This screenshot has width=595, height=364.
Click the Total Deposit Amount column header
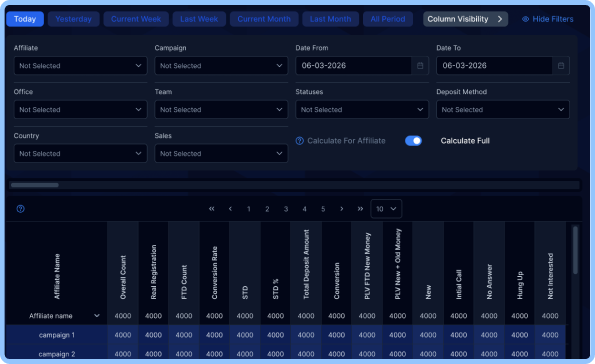tap(306, 264)
